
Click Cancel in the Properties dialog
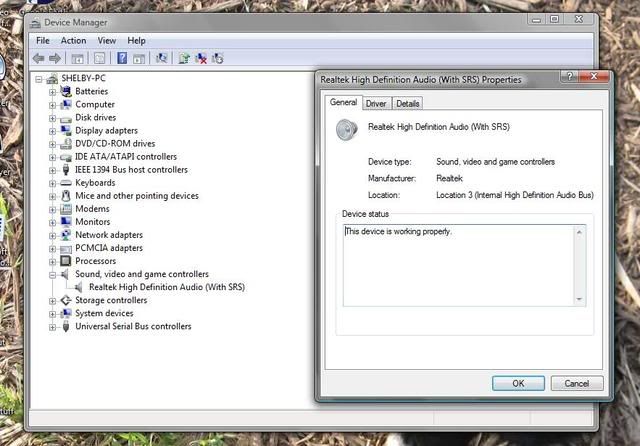[577, 383]
